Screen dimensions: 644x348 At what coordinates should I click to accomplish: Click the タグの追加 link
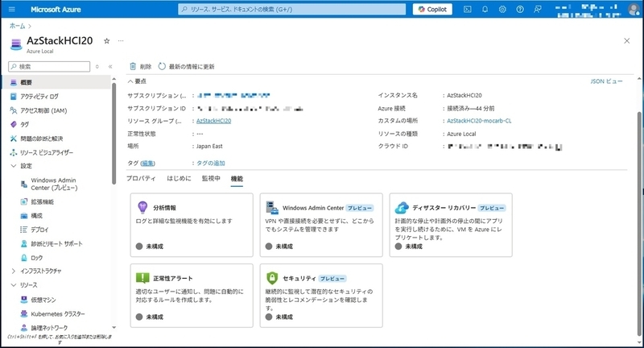coord(211,163)
